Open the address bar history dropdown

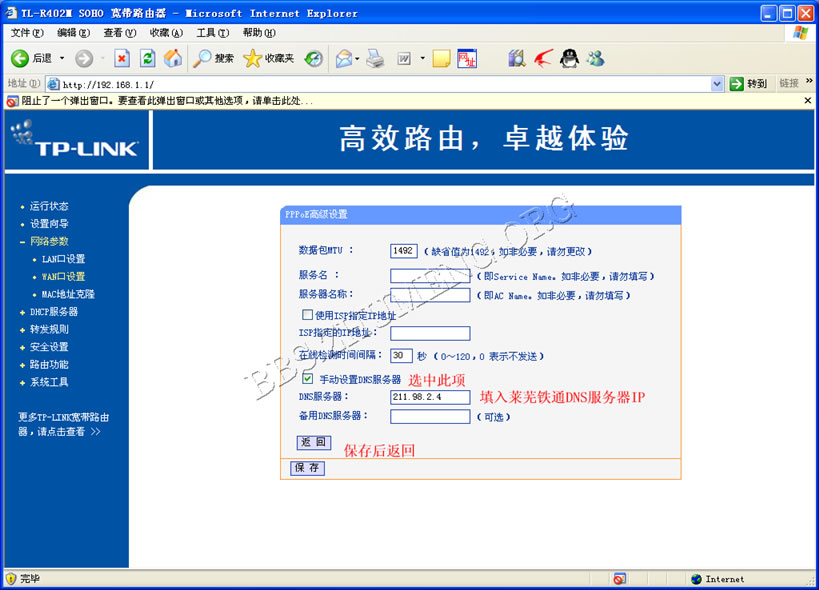coord(717,84)
